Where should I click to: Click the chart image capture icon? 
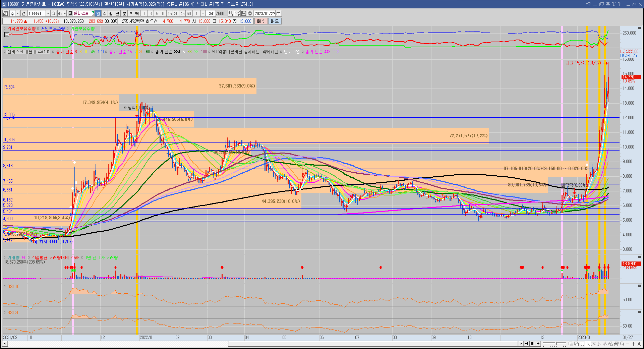pyautogui.click(x=616, y=344)
